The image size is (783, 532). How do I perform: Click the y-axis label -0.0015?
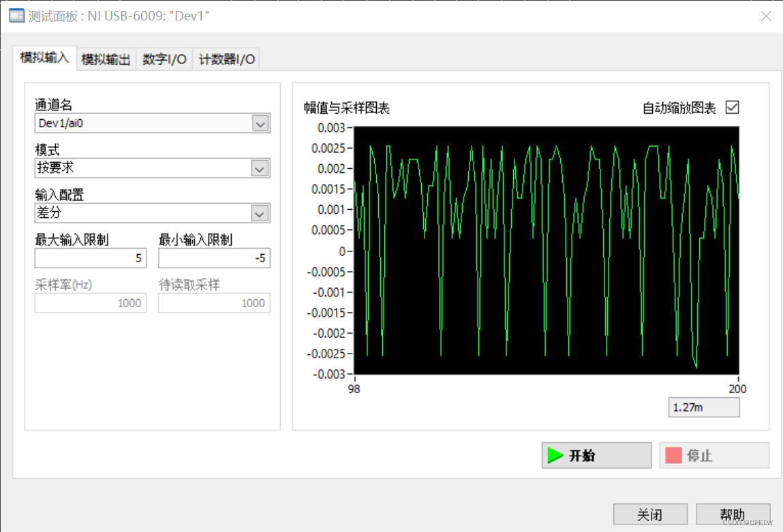tap(326, 313)
